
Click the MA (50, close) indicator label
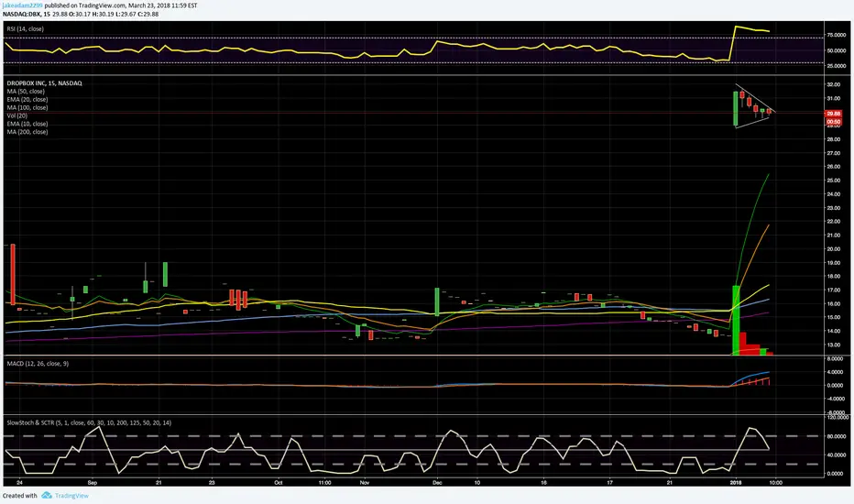pyautogui.click(x=26, y=92)
